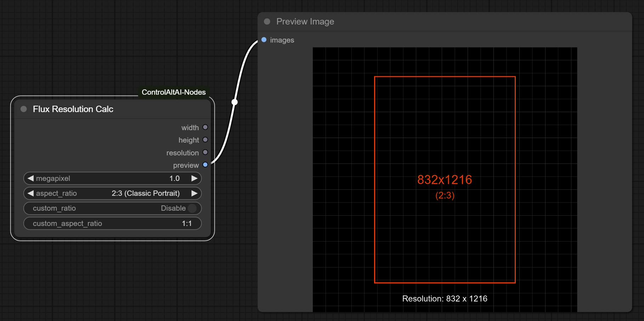Click the 832x1216 preview image
Viewport: 644px width, 321px height.
pos(445,179)
